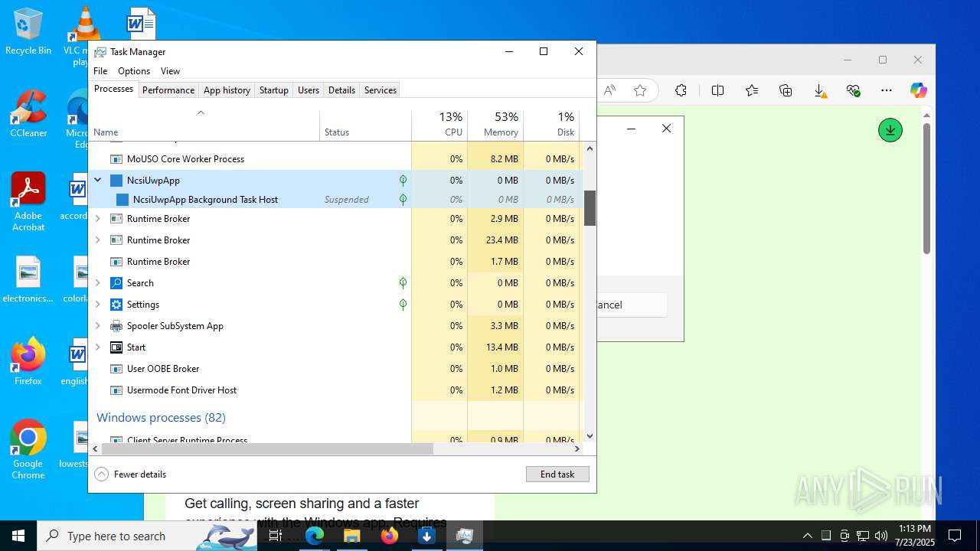Open the Windows Start button

(18, 536)
